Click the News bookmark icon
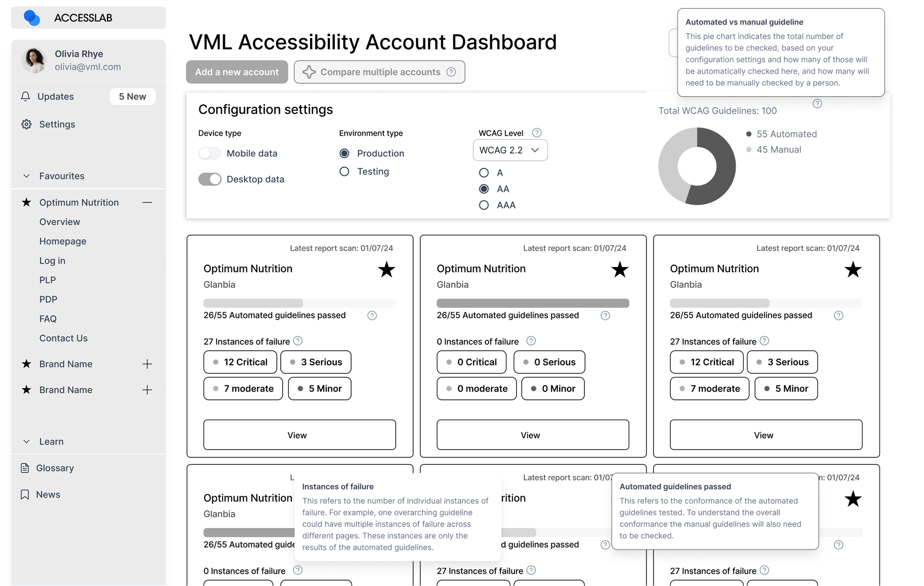This screenshot has width=924, height=586. coord(25,494)
